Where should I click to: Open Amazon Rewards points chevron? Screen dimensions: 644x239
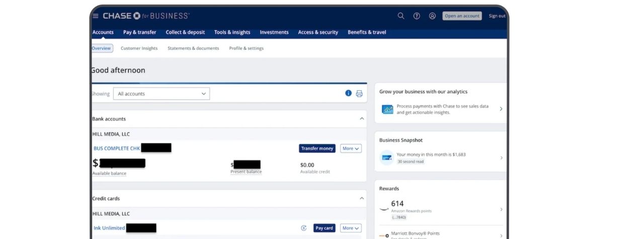[501, 209]
